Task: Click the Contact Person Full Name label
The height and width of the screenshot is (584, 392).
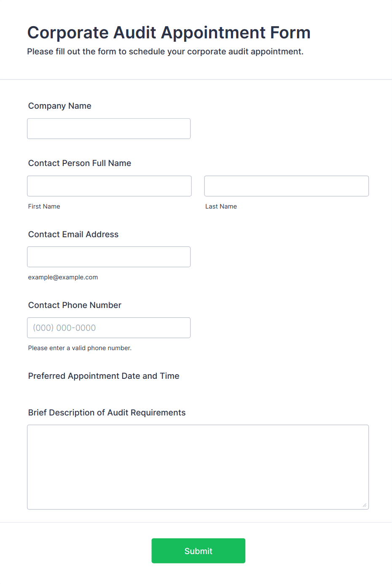Action: [80, 163]
